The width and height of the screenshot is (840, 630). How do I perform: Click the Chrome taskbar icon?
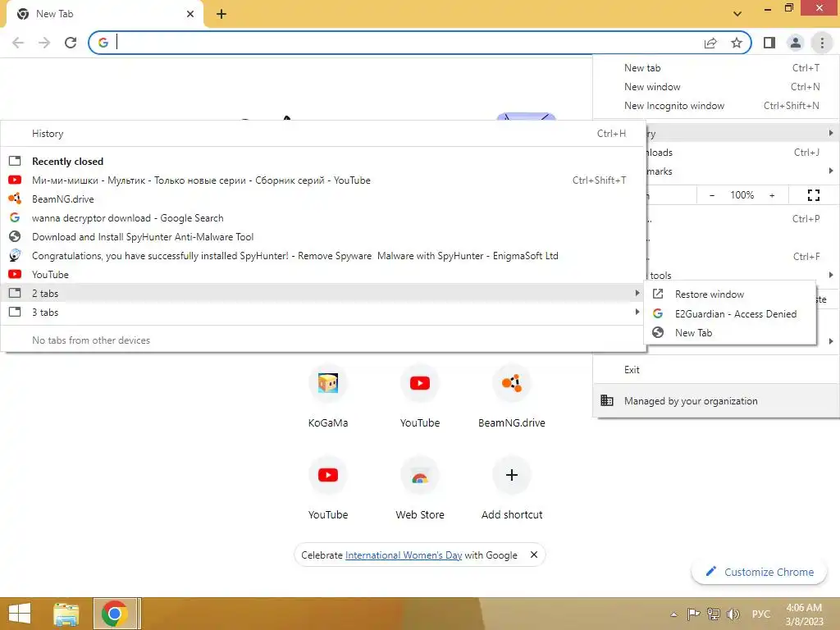(115, 614)
